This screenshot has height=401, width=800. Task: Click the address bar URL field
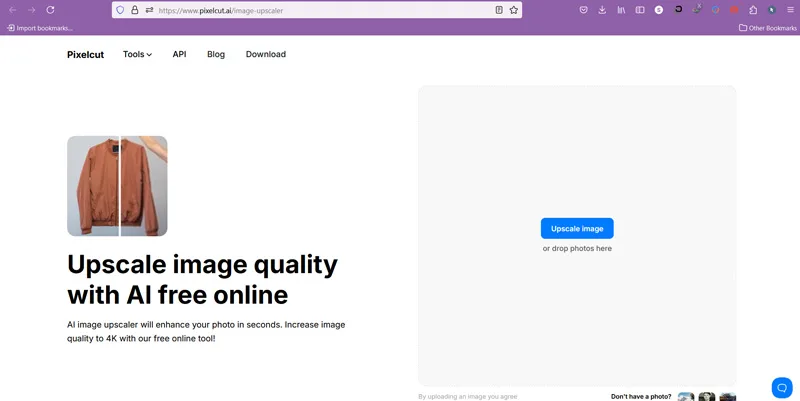point(316,10)
